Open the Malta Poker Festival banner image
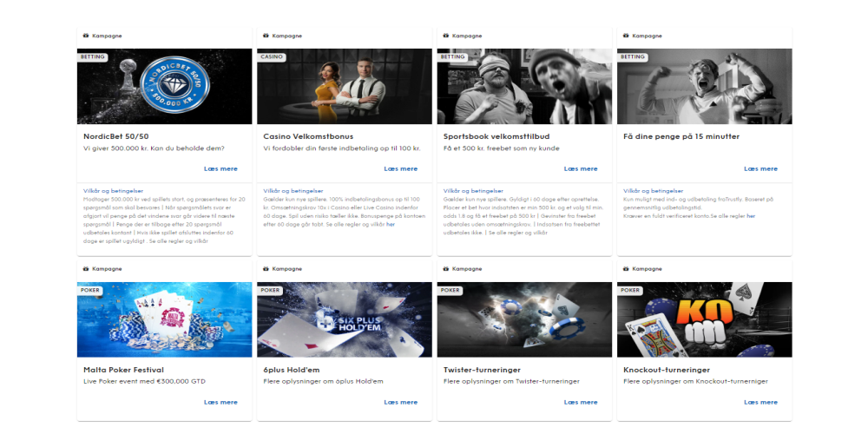The image size is (868, 434). click(164, 319)
